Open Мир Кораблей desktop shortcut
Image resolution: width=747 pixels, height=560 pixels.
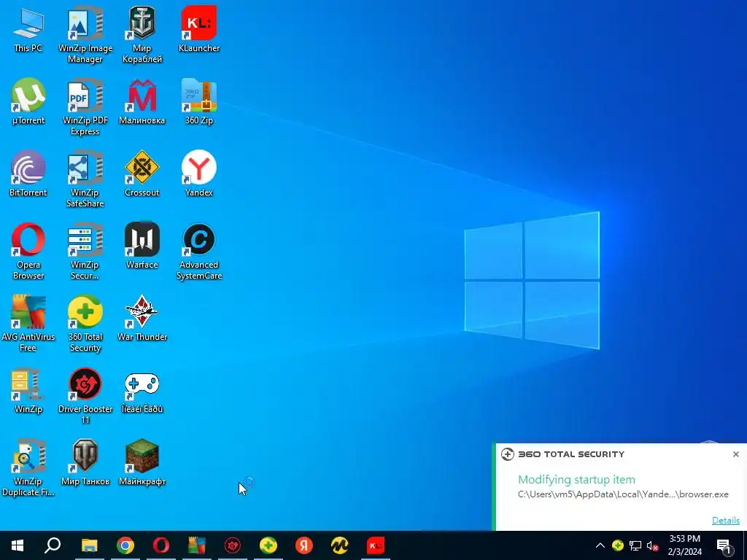pyautogui.click(x=142, y=35)
